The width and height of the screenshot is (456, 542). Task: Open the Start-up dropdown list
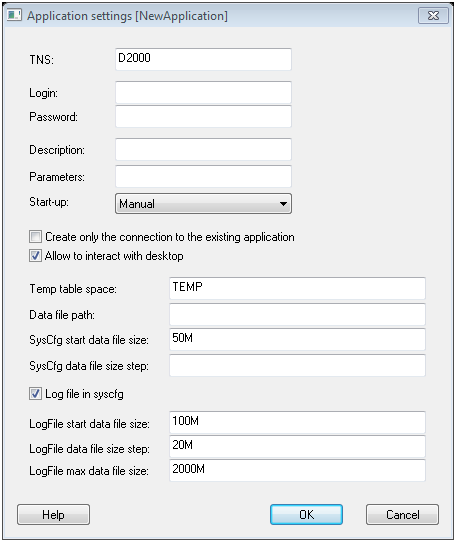click(x=203, y=204)
